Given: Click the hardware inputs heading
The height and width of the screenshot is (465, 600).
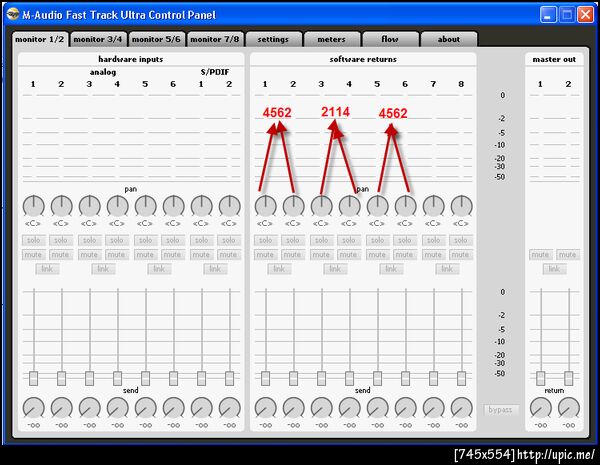Looking at the screenshot, I should pos(130,59).
